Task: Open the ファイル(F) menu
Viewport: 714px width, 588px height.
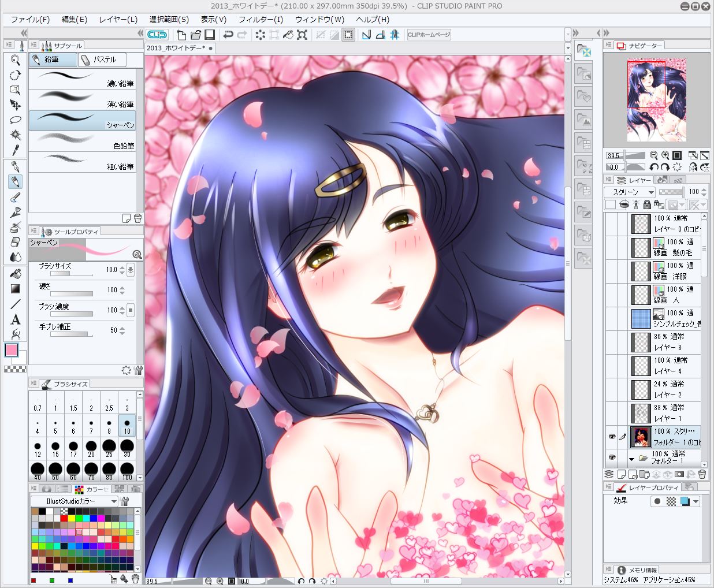Action: 30,19
